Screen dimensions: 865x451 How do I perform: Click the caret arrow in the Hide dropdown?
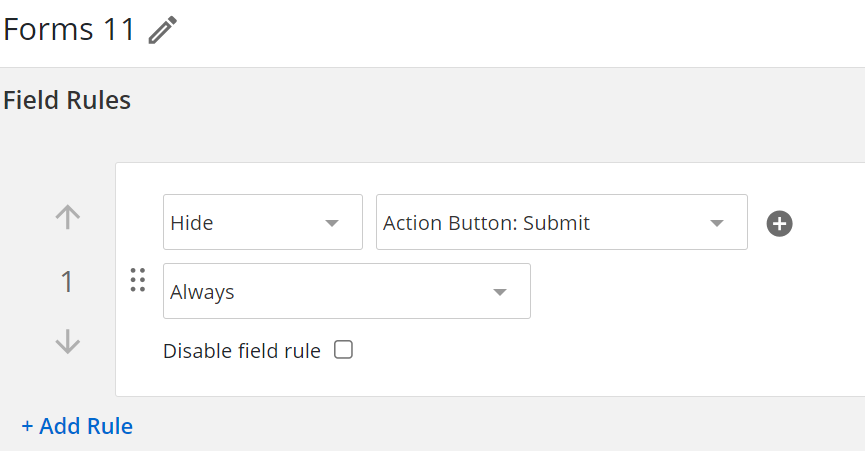[332, 223]
